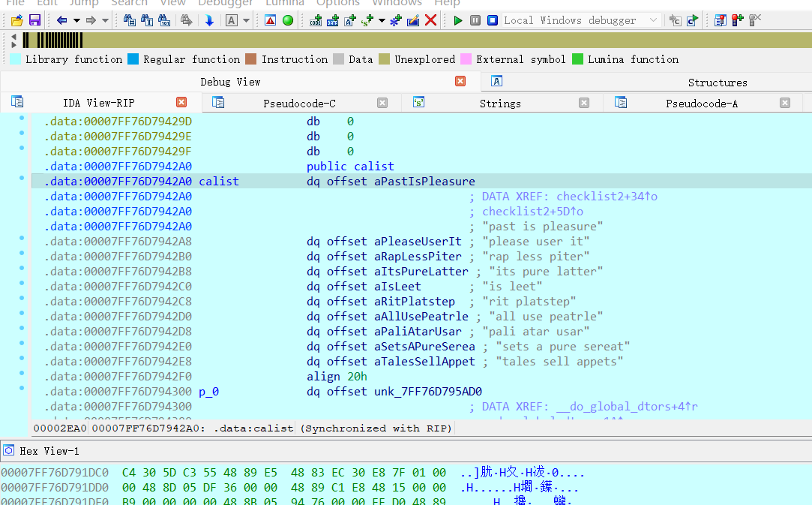Click the blue asterisk plus icon

coord(396,20)
